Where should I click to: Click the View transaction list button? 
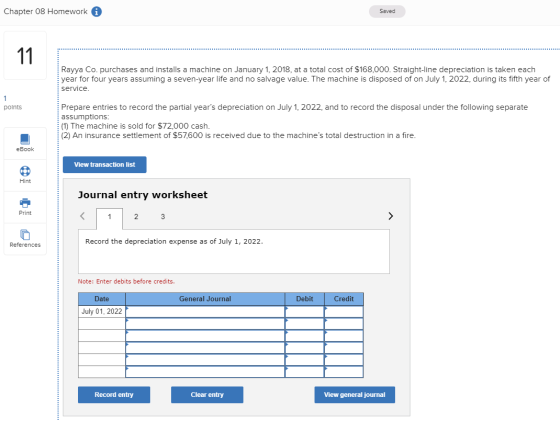tap(105, 165)
